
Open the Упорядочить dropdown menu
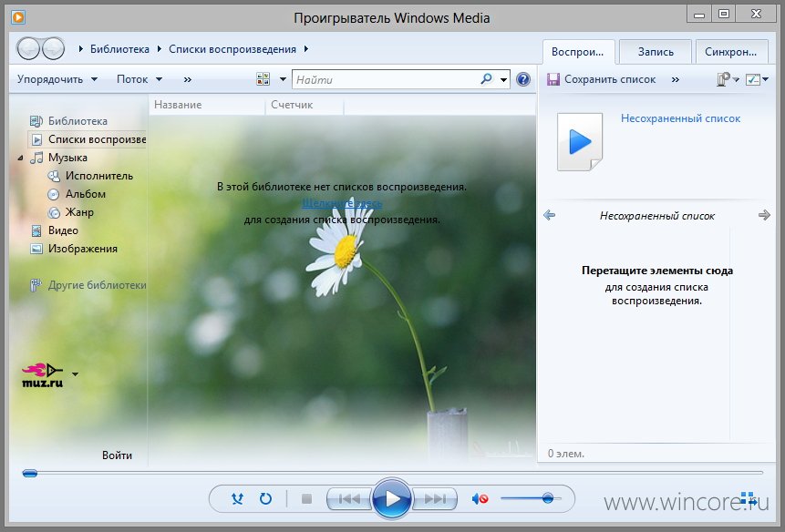[57, 79]
